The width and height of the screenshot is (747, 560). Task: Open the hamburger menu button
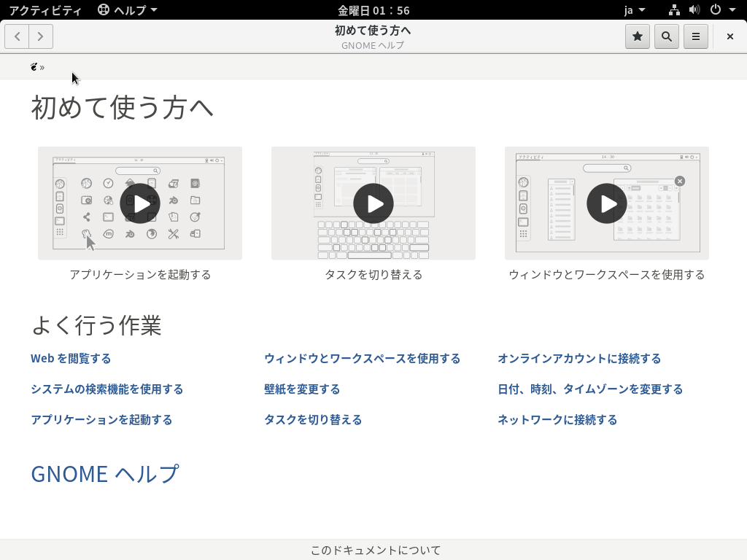[695, 36]
